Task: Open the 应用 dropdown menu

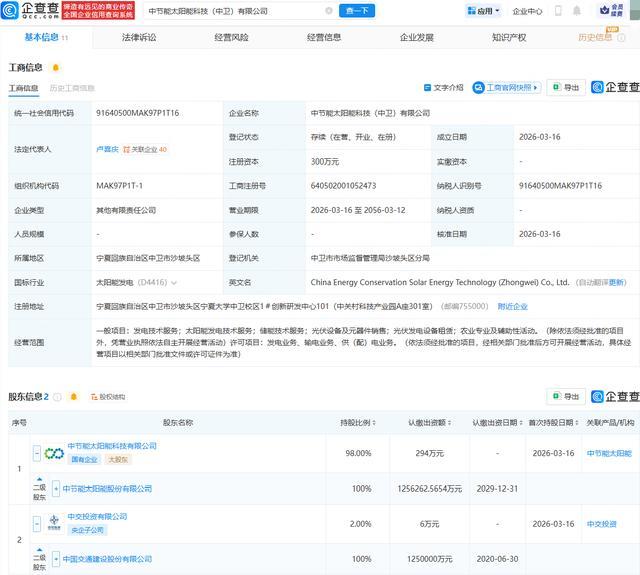Action: pyautogui.click(x=483, y=11)
